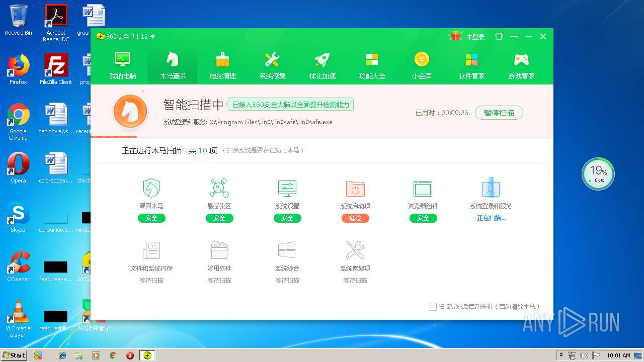
Task: Click the gift box icon in title bar
Action: (456, 36)
